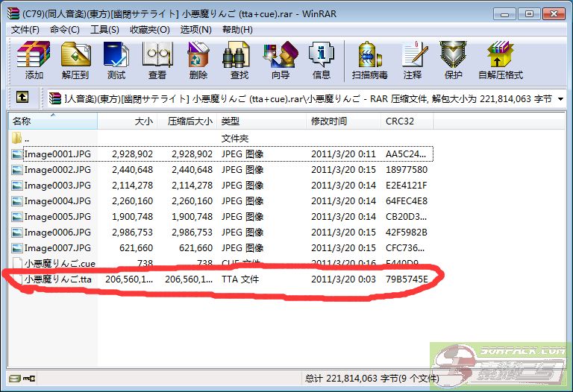
Task: Select file Image0002.JPG
Action: click(57, 170)
